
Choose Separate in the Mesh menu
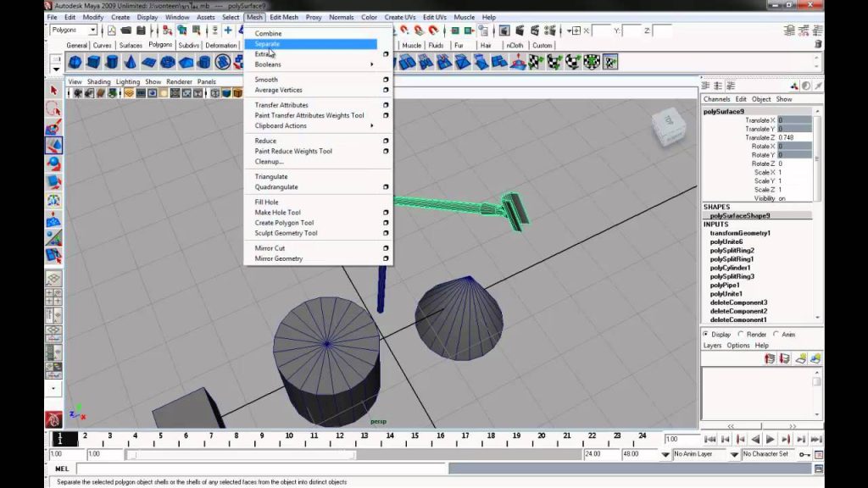coord(267,44)
